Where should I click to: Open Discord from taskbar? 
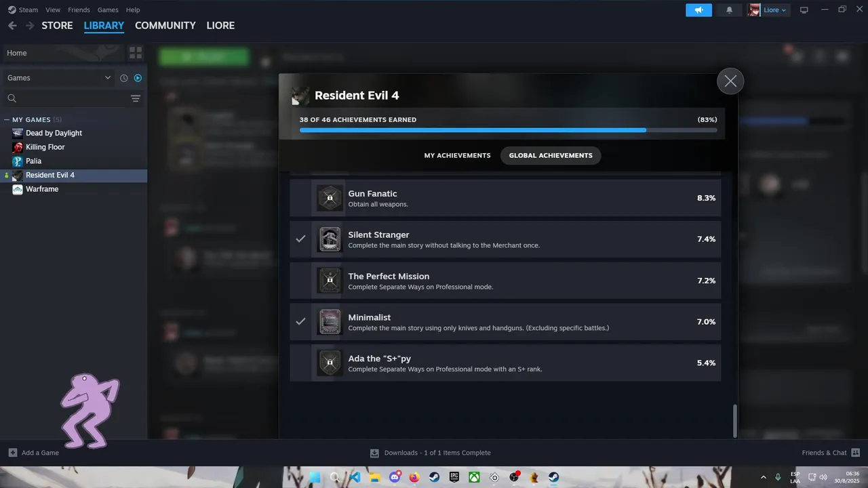coord(394,477)
